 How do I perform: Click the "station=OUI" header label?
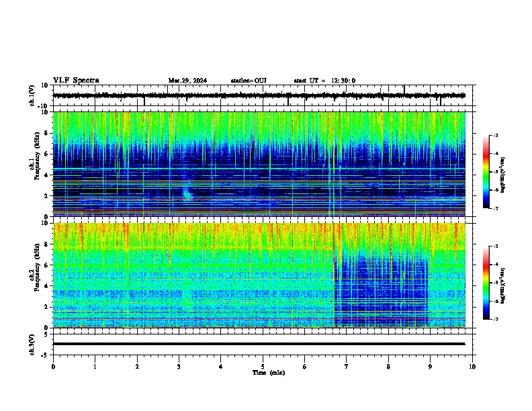(x=249, y=81)
